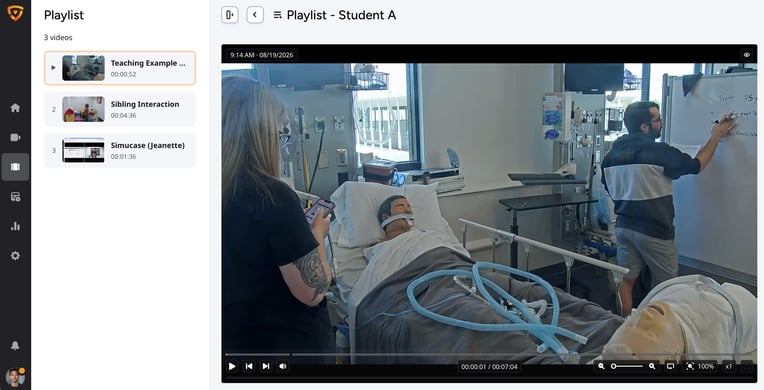764x390 pixels.
Task: Adjust the zoom level slider
Action: (x=627, y=366)
